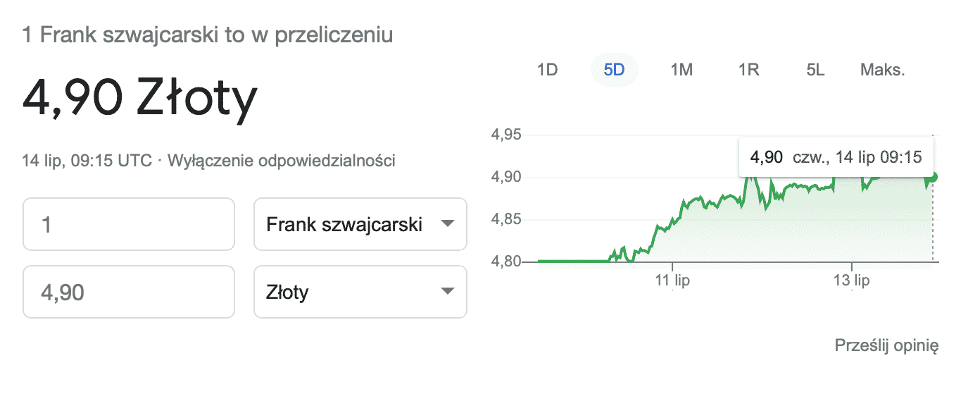Select the Maks. range tab
This screenshot has width=980, height=406.
pos(883,70)
